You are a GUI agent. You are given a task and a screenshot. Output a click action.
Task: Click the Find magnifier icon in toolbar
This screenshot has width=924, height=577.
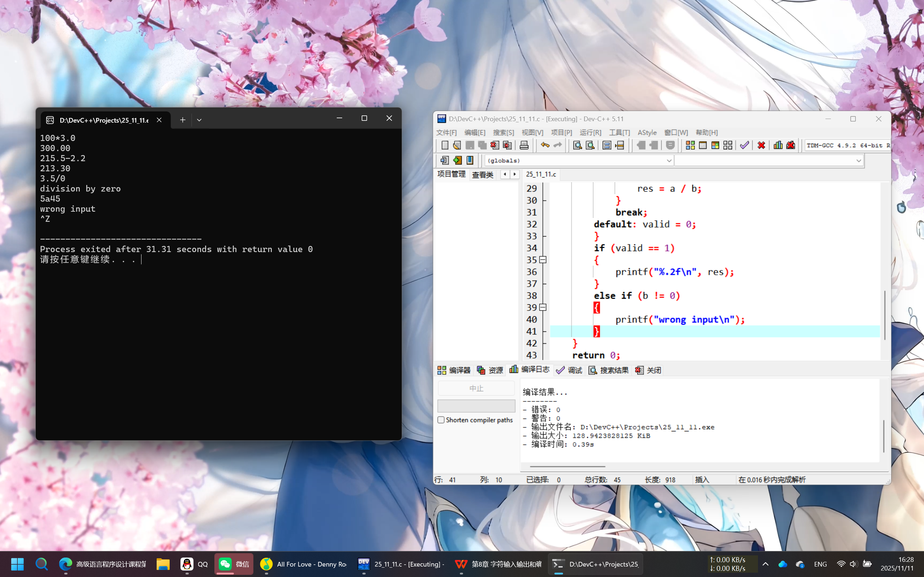tap(577, 145)
